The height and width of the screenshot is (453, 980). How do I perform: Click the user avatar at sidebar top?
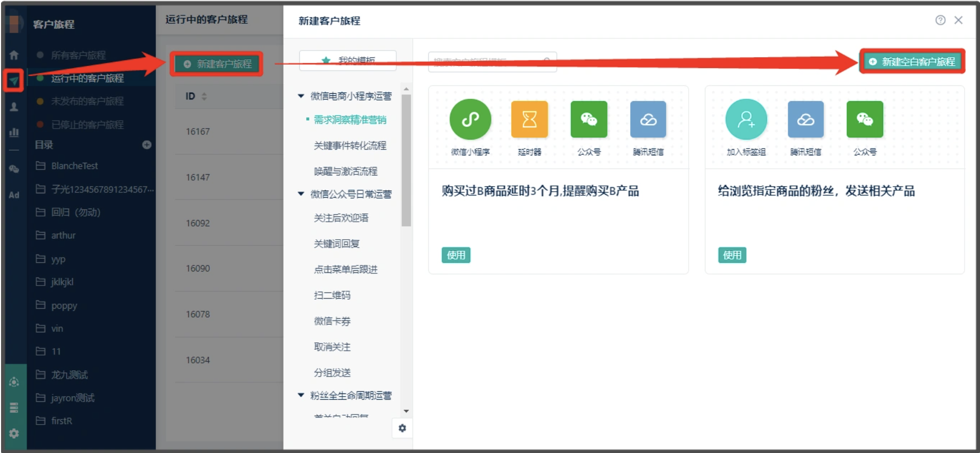point(14,24)
